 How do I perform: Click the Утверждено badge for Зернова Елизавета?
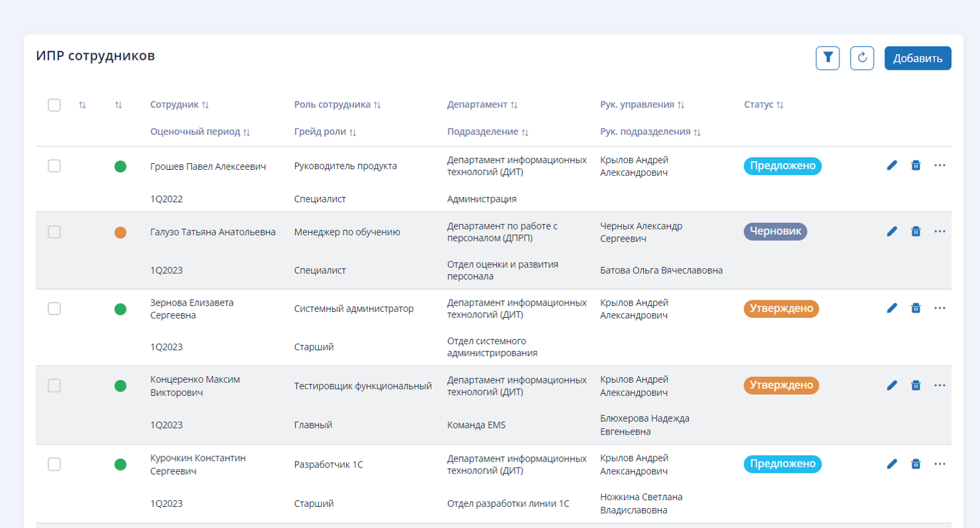781,308
